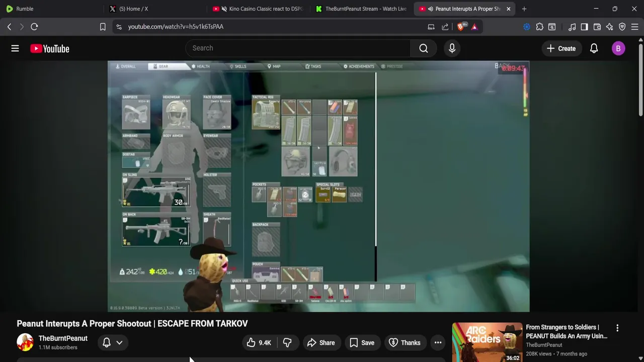The image size is (644, 362).
Task: Click the video player to pause
Action: [x=318, y=186]
